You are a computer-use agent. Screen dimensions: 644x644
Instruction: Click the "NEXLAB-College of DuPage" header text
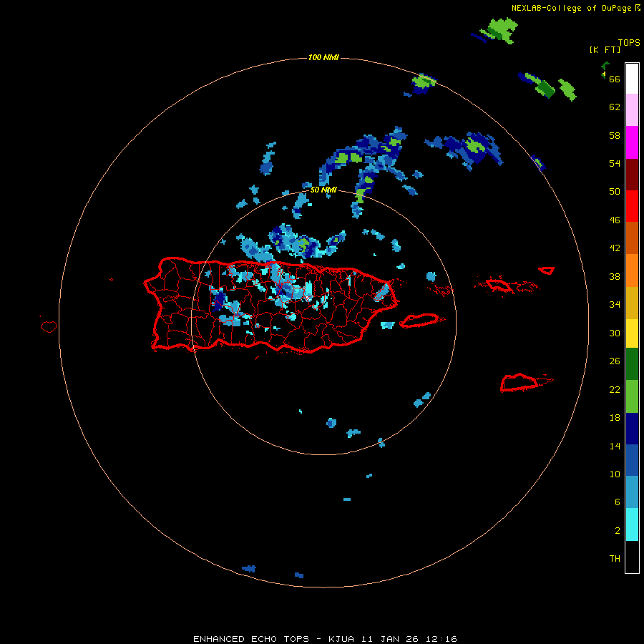click(x=571, y=8)
